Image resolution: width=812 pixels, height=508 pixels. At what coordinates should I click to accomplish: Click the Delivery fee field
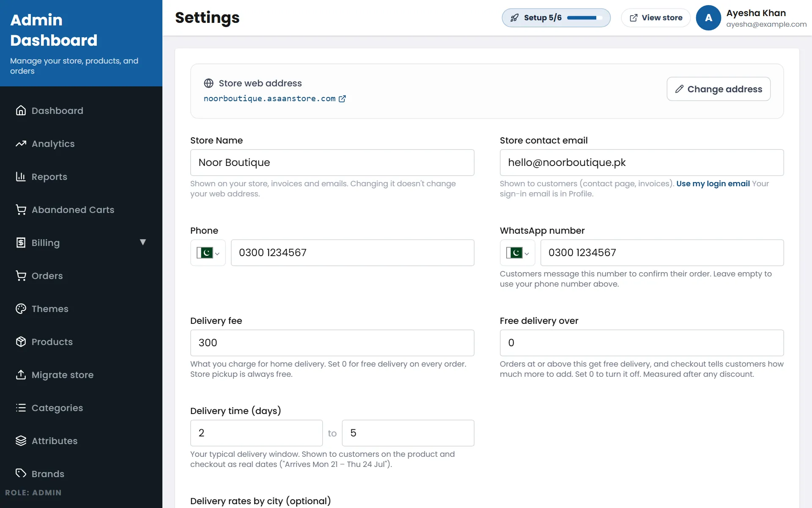tap(332, 343)
